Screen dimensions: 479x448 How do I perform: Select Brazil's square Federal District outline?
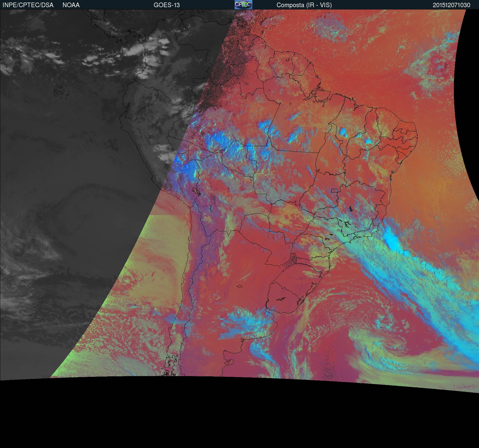pyautogui.click(x=334, y=190)
